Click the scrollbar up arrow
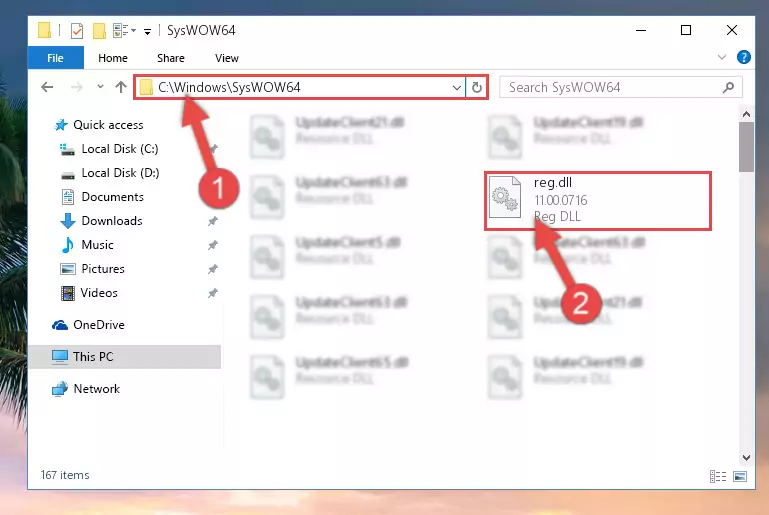The width and height of the screenshot is (769, 515). coord(746,114)
